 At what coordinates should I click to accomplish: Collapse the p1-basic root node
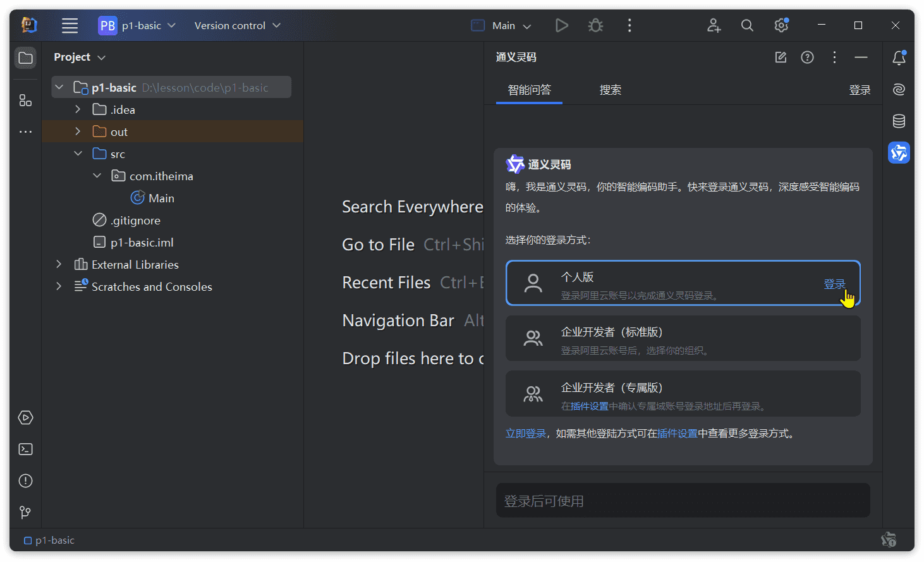(x=59, y=87)
